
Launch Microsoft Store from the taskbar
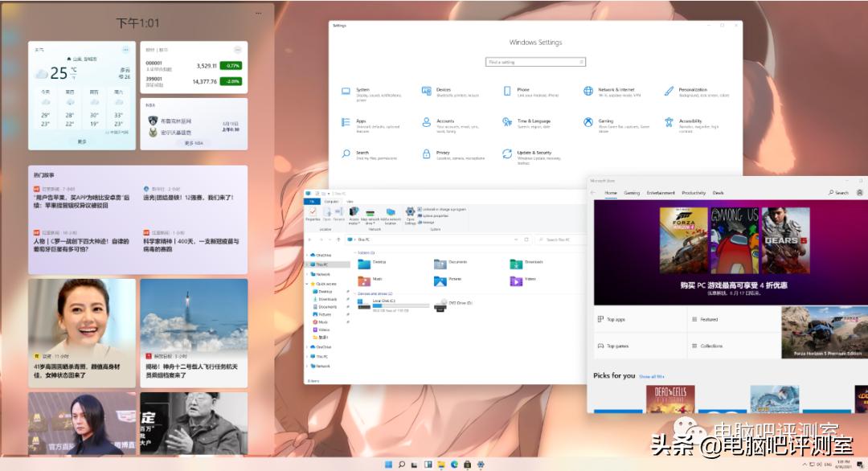pyautogui.click(x=468, y=465)
